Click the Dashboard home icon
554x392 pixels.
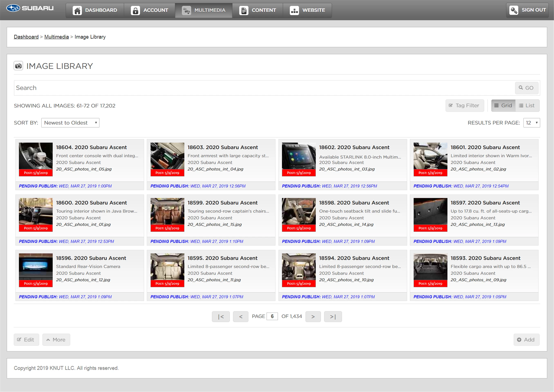point(77,10)
